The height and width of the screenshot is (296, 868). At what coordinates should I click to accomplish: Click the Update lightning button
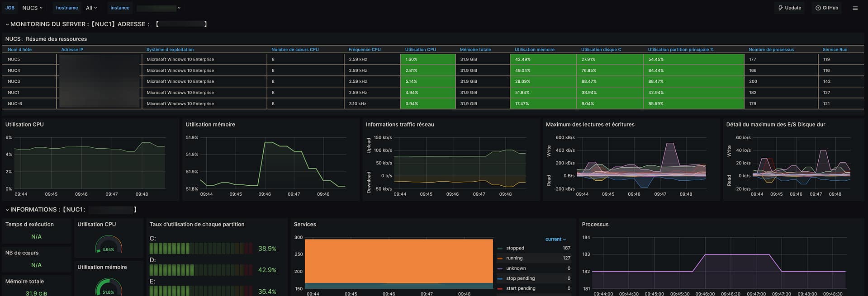click(x=789, y=8)
